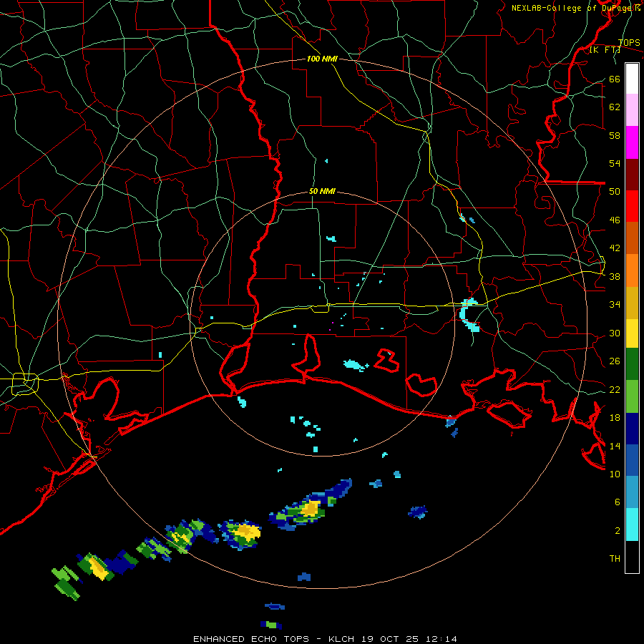Click the "ENHANCED ECHO TOPS" product title
Screen dimensions: 644x644
251,639
